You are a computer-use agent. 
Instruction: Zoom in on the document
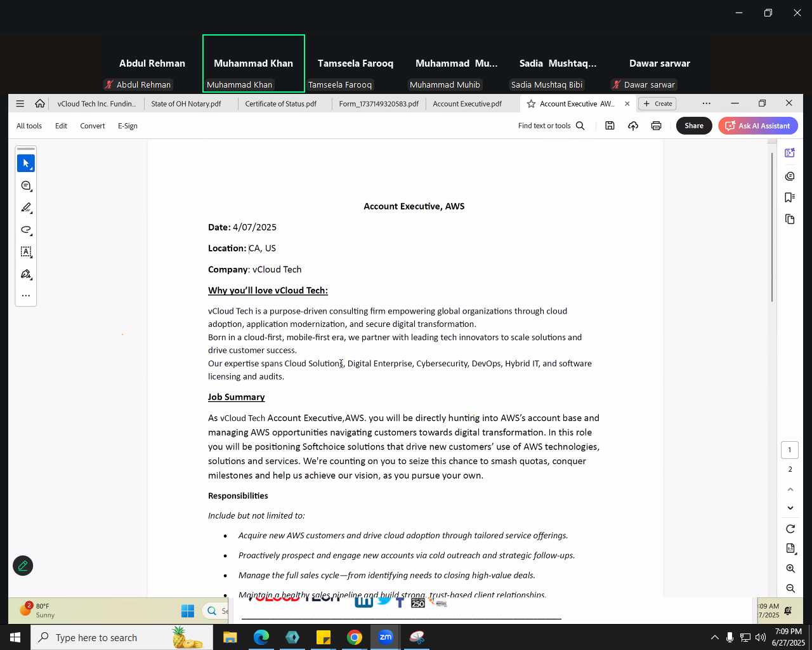click(x=790, y=569)
